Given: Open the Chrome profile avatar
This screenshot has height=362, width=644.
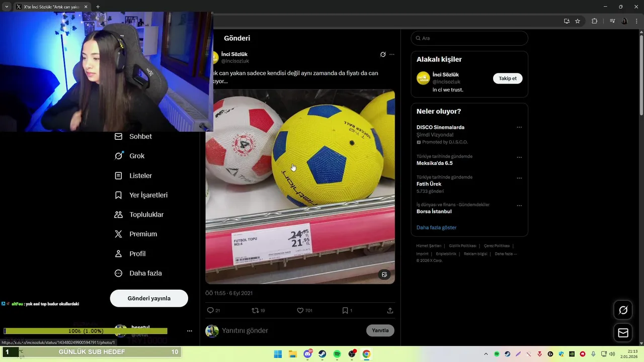Looking at the screenshot, I should (x=625, y=21).
